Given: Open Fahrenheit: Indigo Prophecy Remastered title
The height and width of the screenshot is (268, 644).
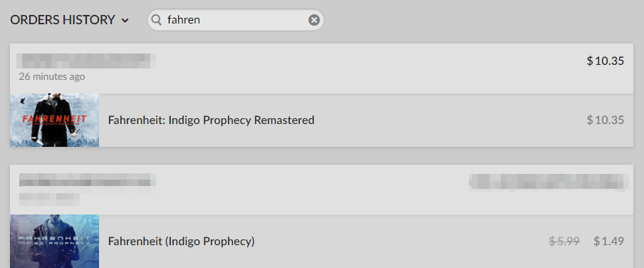Looking at the screenshot, I should pos(211,120).
